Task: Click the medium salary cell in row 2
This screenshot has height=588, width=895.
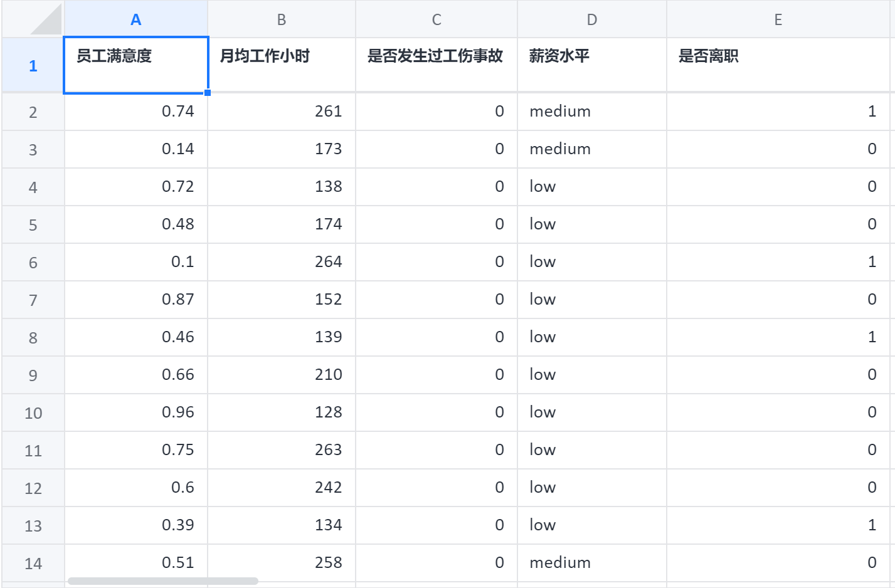Action: pyautogui.click(x=591, y=112)
